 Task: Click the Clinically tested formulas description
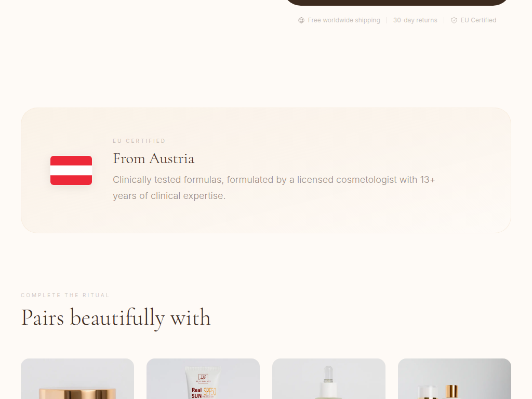(x=274, y=188)
